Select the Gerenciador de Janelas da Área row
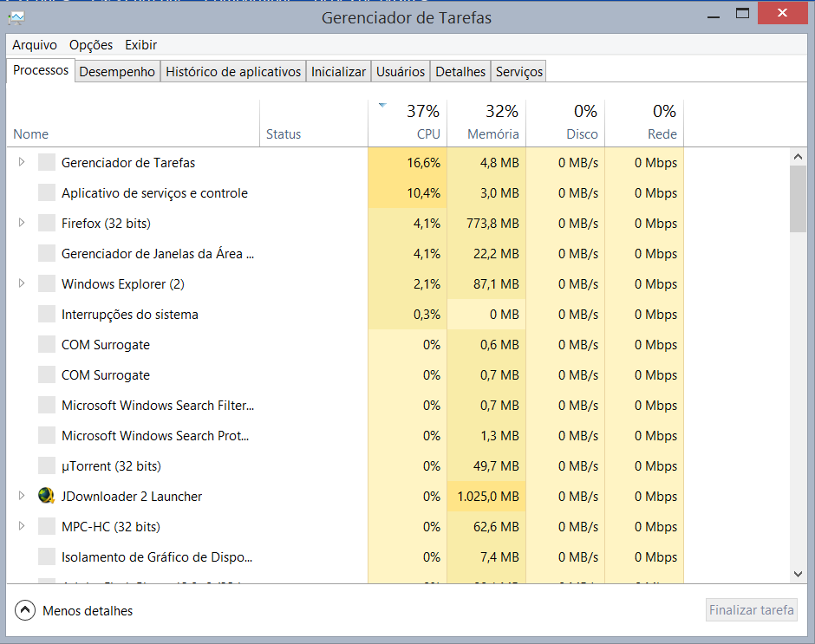 (x=345, y=254)
